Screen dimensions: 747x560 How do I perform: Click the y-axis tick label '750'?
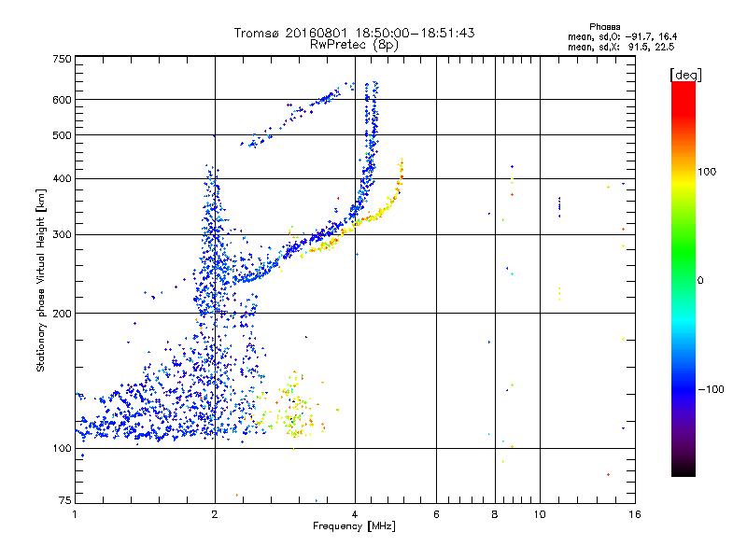(62, 60)
